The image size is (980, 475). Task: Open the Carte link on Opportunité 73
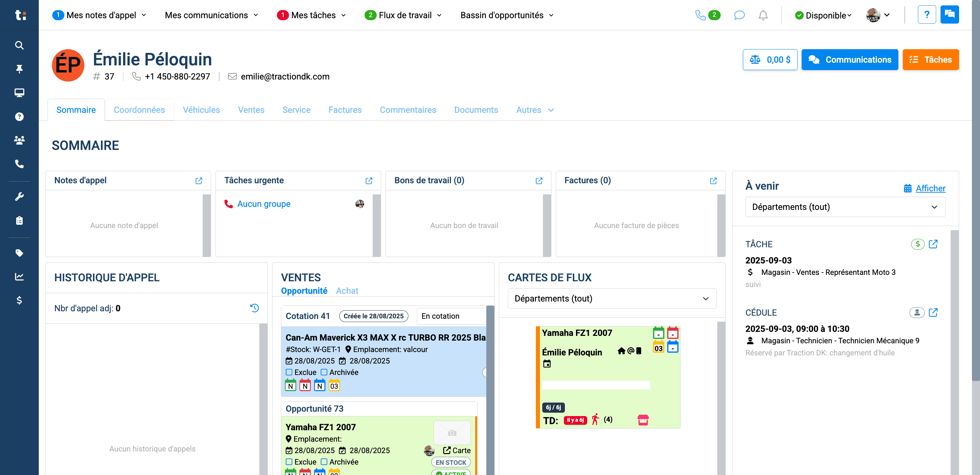tap(457, 450)
